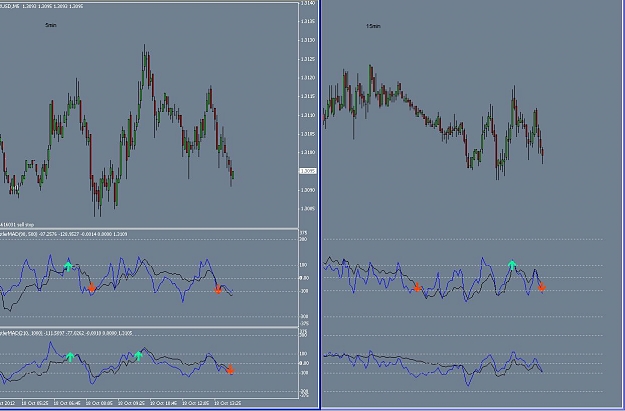Click first red down arrow in upper 5min MACD panel
This screenshot has width=625, height=411.
click(x=92, y=287)
